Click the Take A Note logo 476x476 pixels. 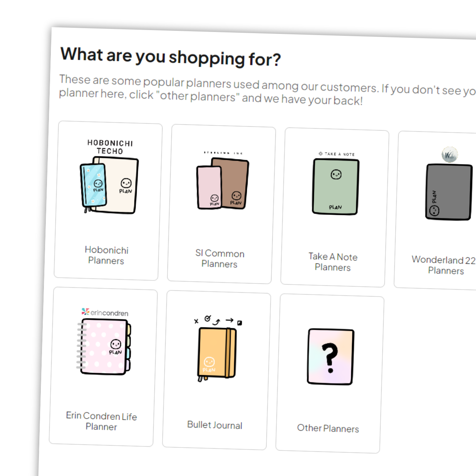coord(337,154)
